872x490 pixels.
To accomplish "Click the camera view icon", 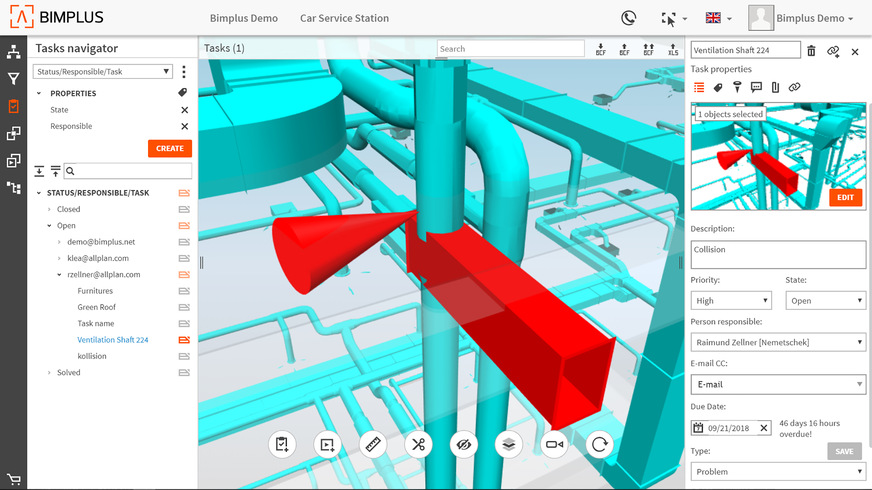I will pyautogui.click(x=554, y=445).
